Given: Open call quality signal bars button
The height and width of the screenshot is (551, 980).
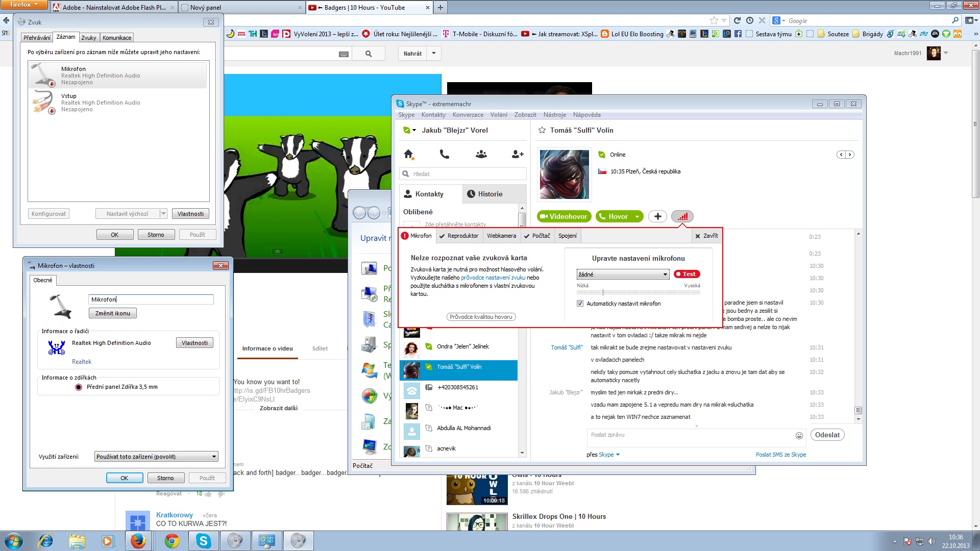Looking at the screenshot, I should click(x=682, y=216).
